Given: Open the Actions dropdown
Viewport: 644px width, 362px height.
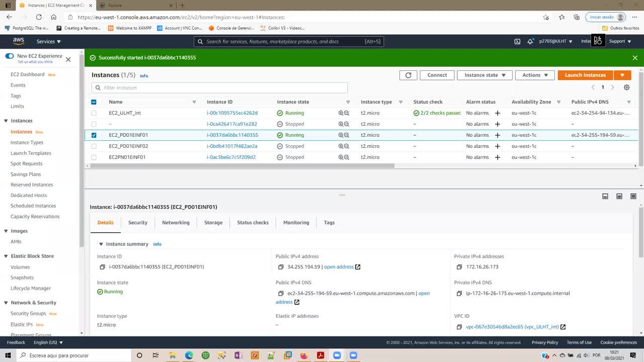Looking at the screenshot, I should [x=535, y=75].
